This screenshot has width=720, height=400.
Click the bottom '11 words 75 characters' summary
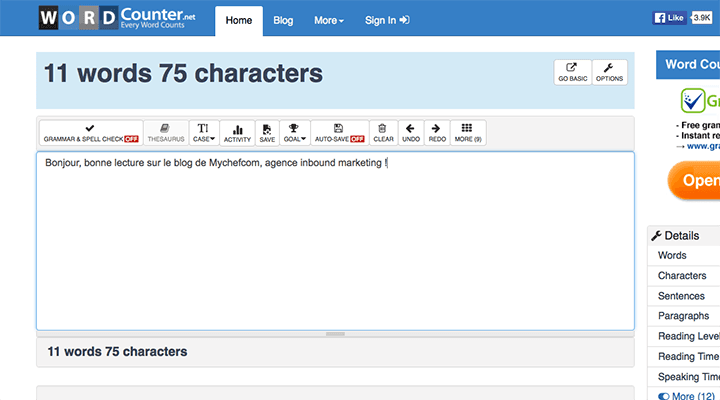click(x=118, y=352)
